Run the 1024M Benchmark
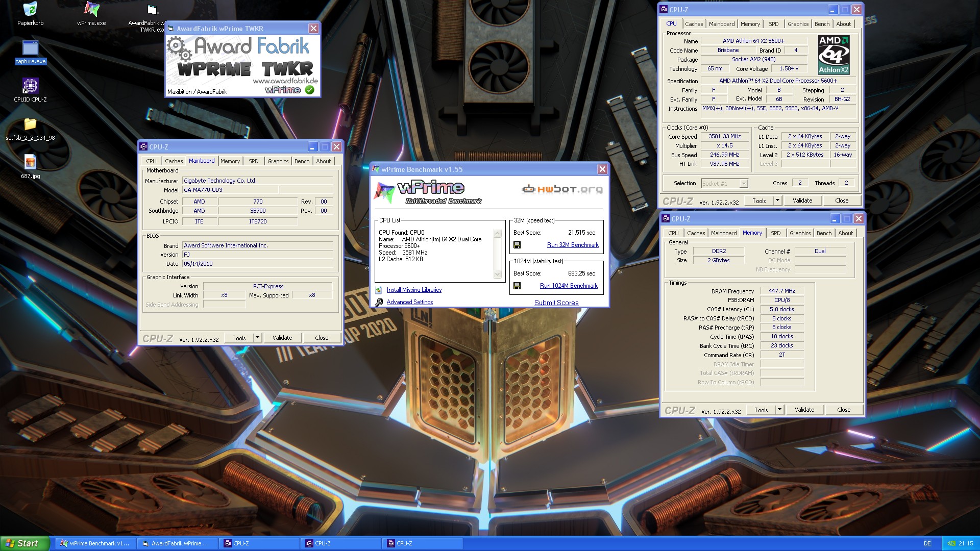The image size is (980, 551). point(569,286)
